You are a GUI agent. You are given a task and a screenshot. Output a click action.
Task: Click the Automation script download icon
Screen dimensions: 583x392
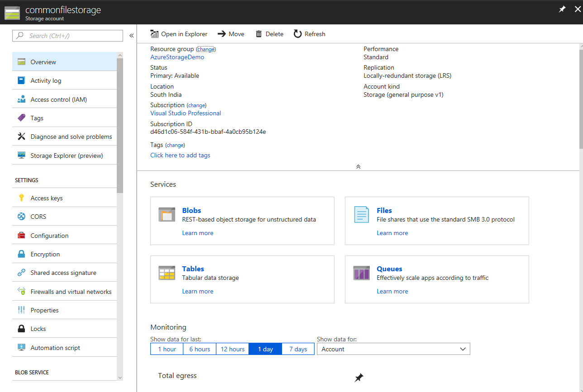[x=21, y=348]
